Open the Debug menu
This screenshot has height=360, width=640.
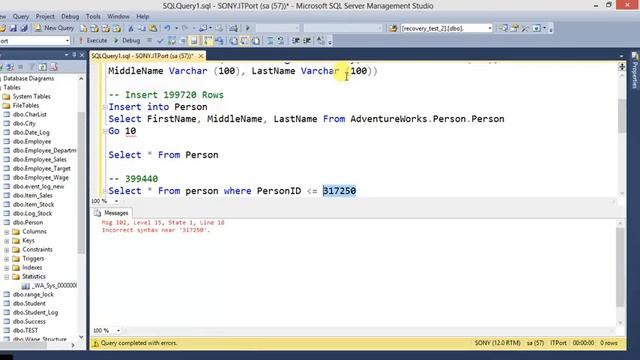(x=70, y=16)
